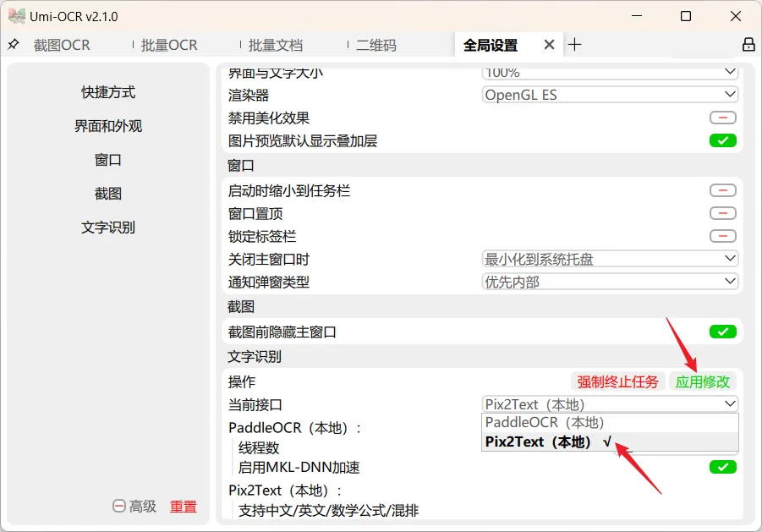Open the 界面与文字大小 100% dropdown
Image resolution: width=762 pixels, height=532 pixels.
click(610, 73)
